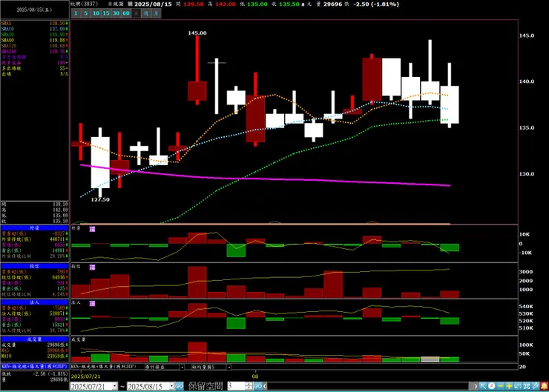Image resolution: width=549 pixels, height=392 pixels.
Task: Expand the 短均量圈5 dropdown
Action: tap(229, 367)
